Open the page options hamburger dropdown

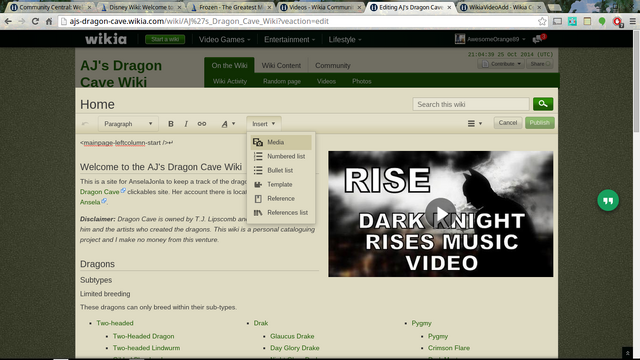pyautogui.click(x=474, y=123)
